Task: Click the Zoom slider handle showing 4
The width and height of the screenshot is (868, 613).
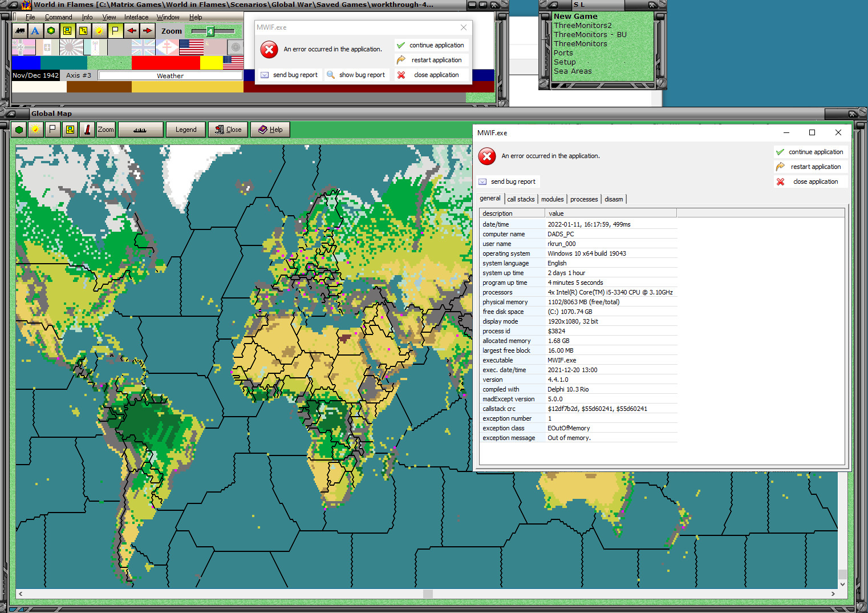Action: pyautogui.click(x=210, y=31)
